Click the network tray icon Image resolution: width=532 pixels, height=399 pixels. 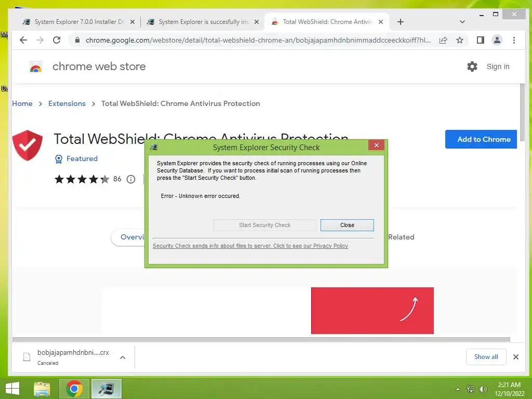471,389
